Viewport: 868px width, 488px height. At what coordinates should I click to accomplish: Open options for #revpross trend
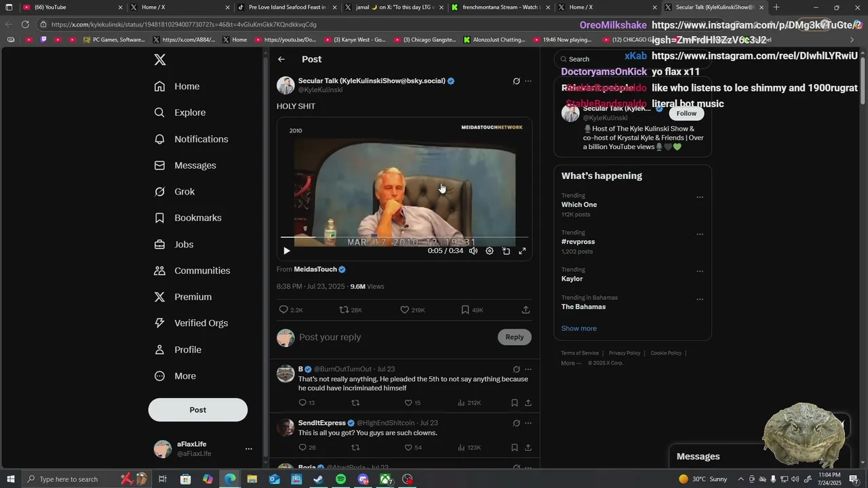[x=700, y=235]
